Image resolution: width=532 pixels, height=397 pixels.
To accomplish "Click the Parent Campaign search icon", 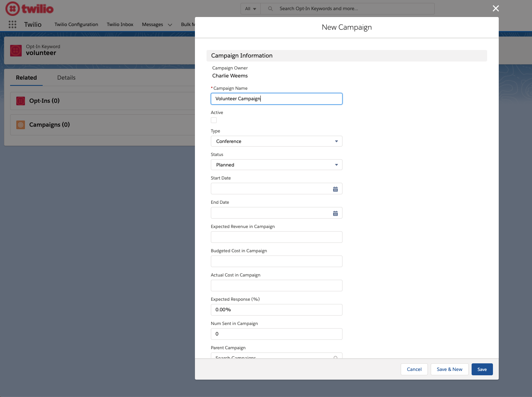I will click(335, 358).
